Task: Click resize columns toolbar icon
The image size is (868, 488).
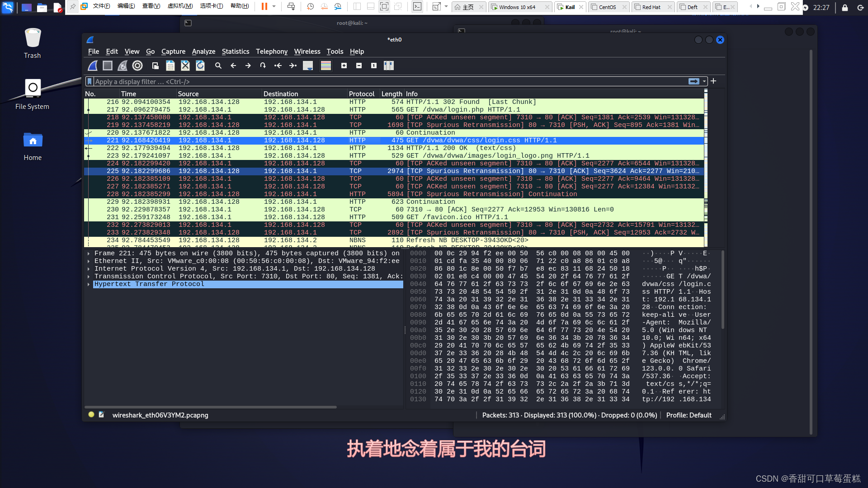Action: (x=389, y=66)
